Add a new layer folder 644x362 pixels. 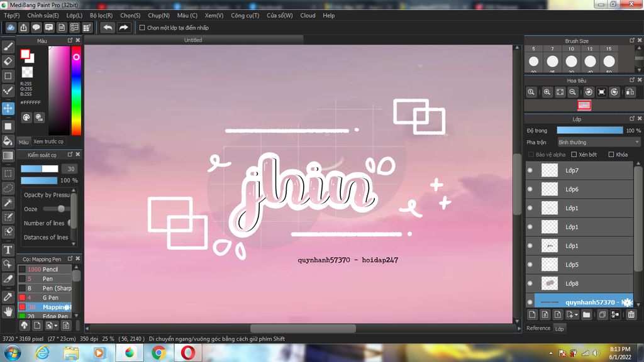pyautogui.click(x=587, y=315)
